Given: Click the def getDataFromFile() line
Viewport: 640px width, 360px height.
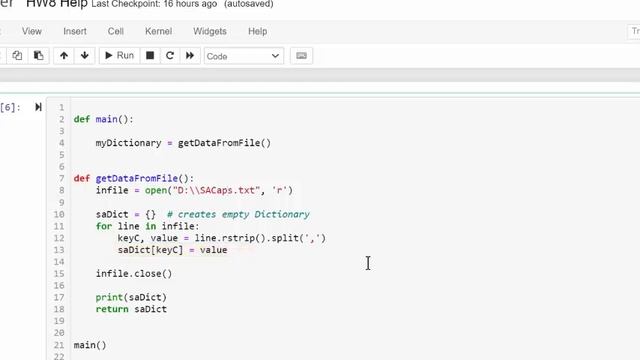Looking at the screenshot, I should (x=134, y=178).
